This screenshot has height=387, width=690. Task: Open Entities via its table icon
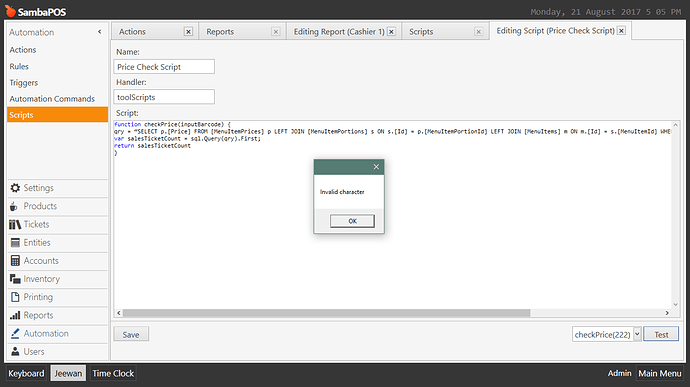point(15,243)
